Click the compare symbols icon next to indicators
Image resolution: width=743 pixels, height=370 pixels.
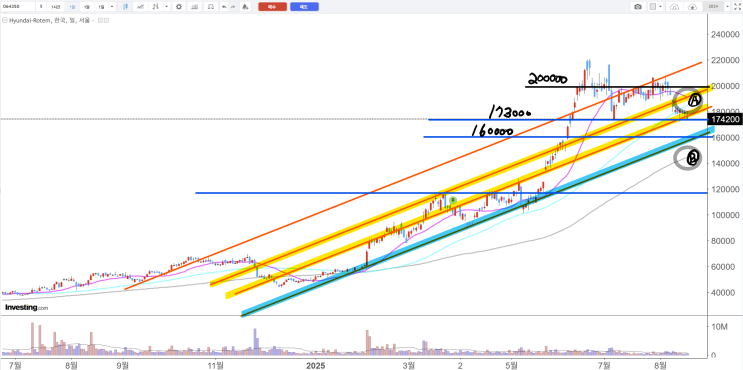211,7
